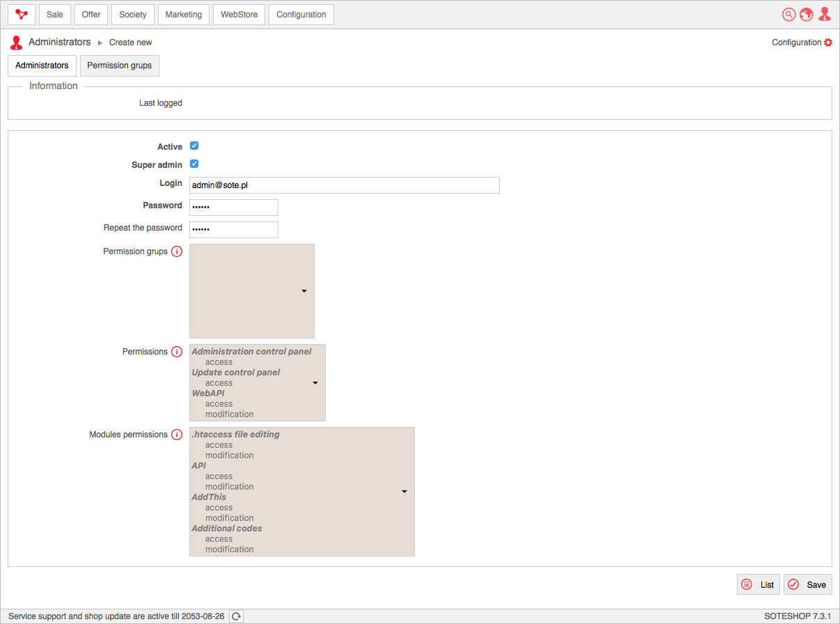Select access under WebAPI
This screenshot has height=624, width=840.
click(x=219, y=404)
